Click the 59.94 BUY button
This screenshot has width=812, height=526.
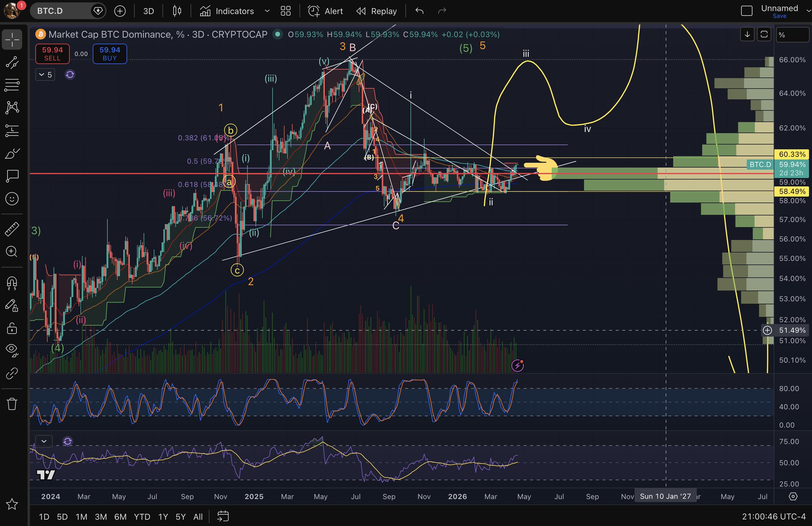110,54
